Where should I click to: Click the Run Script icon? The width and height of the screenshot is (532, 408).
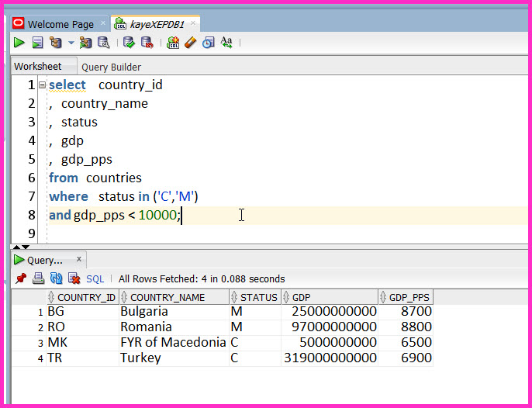pos(38,43)
